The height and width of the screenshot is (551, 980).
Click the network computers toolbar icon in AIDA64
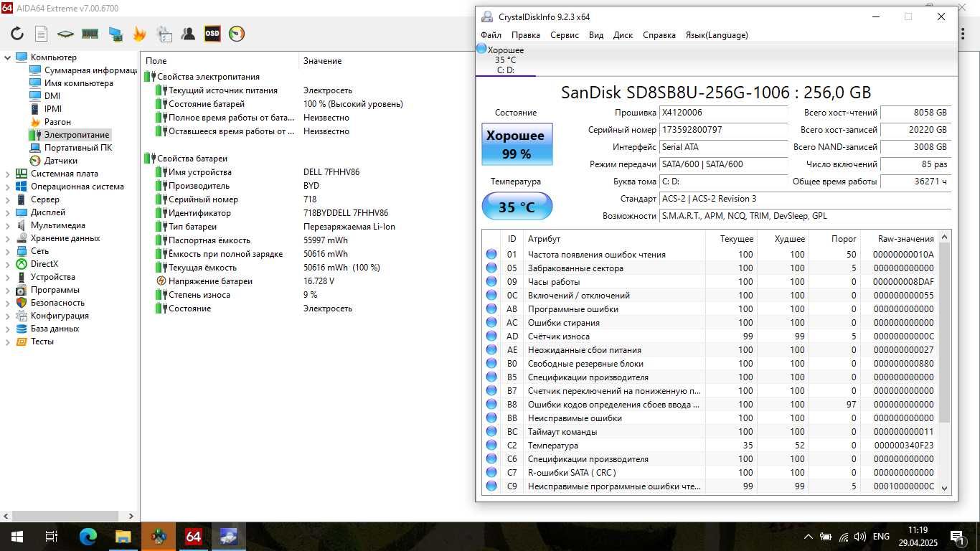[115, 33]
